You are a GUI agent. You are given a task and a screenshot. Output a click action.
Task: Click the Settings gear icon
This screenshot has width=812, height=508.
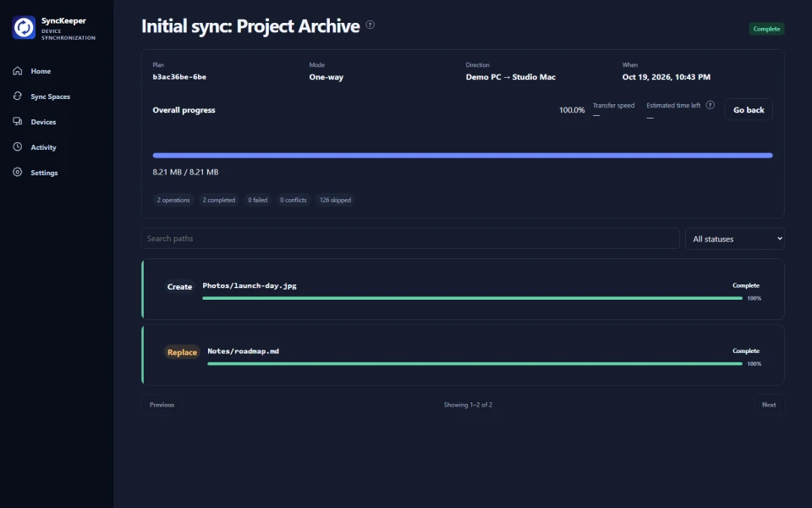pos(18,172)
